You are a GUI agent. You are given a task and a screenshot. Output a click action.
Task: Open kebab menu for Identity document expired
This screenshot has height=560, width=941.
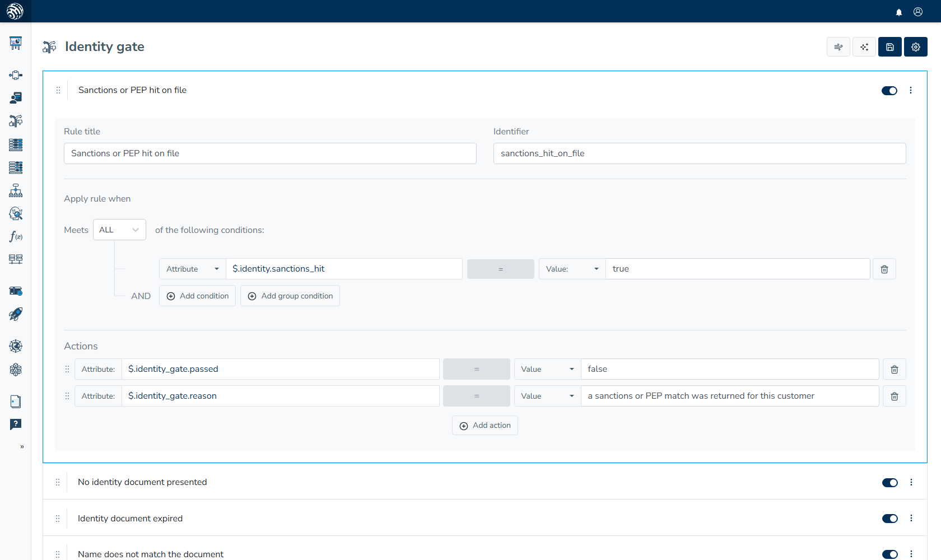click(x=911, y=518)
